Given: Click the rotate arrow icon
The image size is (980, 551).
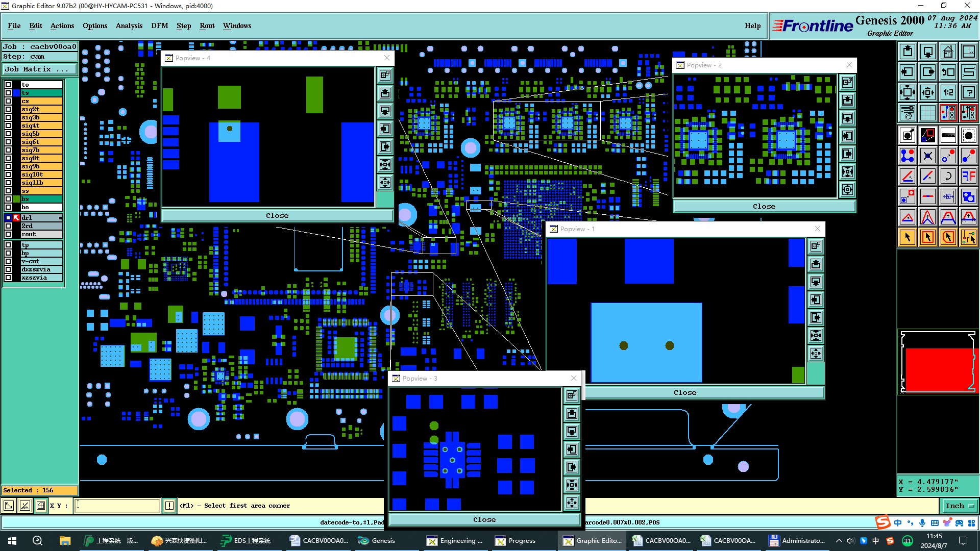Looking at the screenshot, I should (948, 176).
